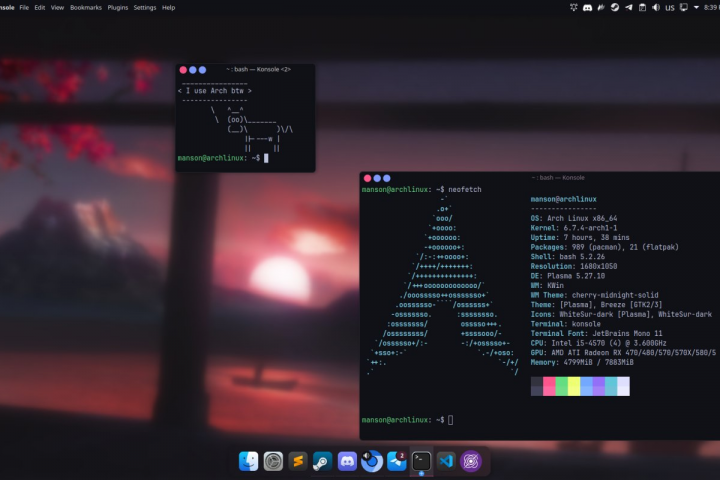Open the display monitor tray icon
The width and height of the screenshot is (720, 480).
(x=684, y=7)
